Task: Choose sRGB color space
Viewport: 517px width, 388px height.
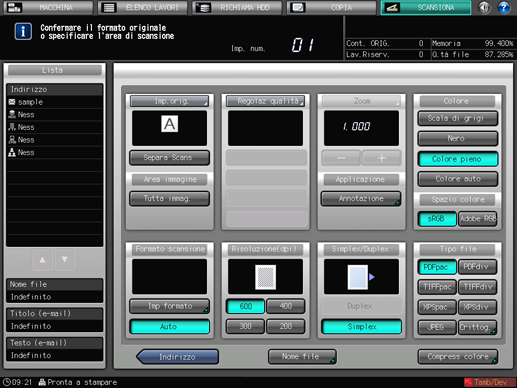Action: coord(437,219)
